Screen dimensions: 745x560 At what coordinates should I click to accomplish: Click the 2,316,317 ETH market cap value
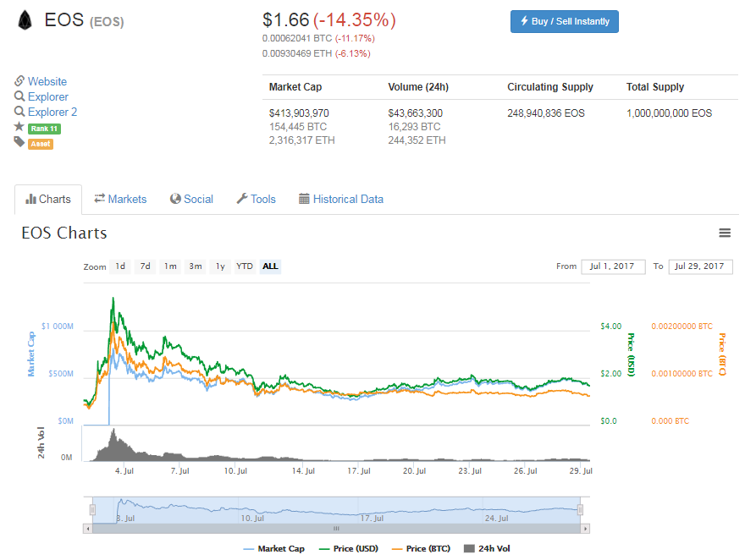click(301, 140)
